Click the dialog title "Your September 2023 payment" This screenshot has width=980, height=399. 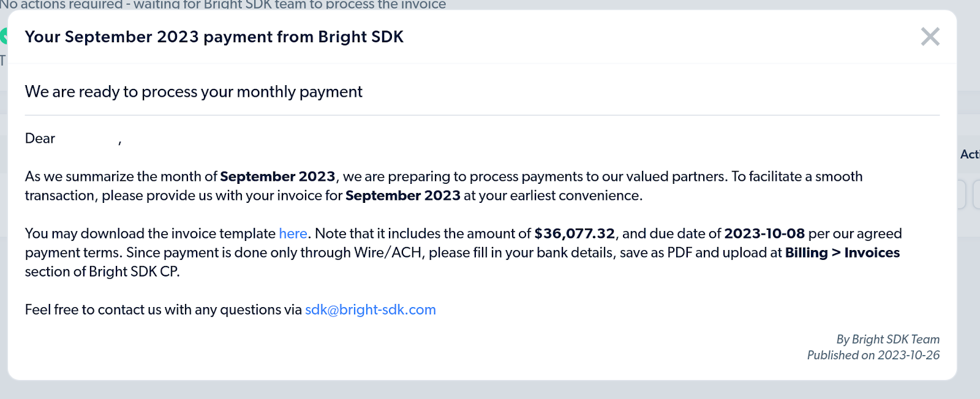click(214, 37)
